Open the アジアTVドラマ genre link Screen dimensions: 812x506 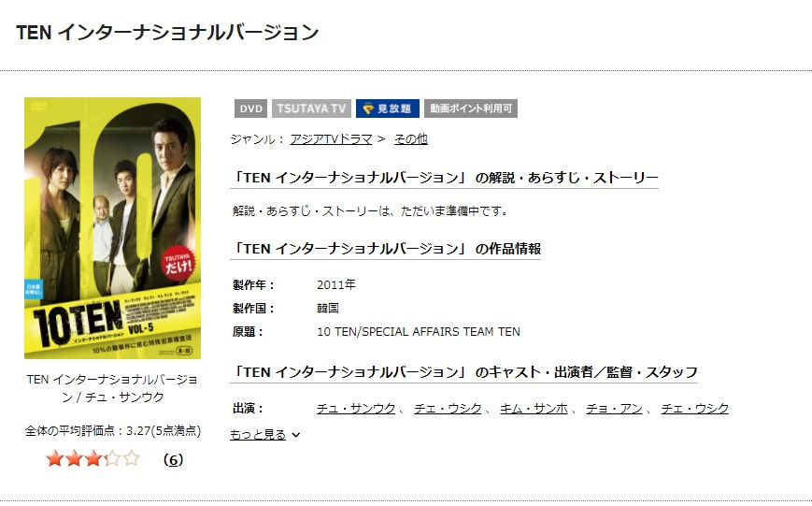pos(331,139)
